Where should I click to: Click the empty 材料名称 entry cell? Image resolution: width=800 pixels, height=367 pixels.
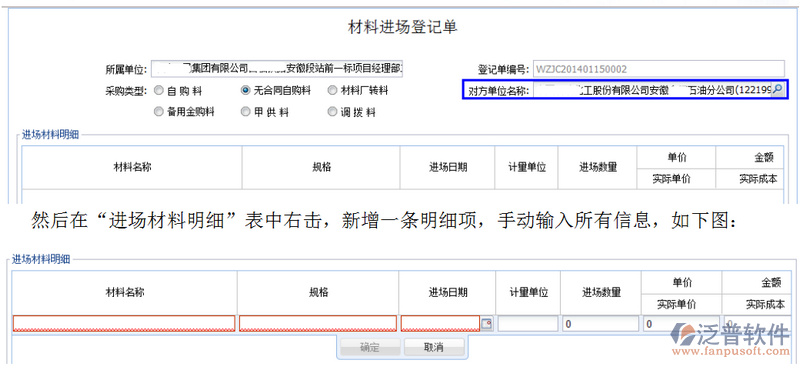coord(124,324)
